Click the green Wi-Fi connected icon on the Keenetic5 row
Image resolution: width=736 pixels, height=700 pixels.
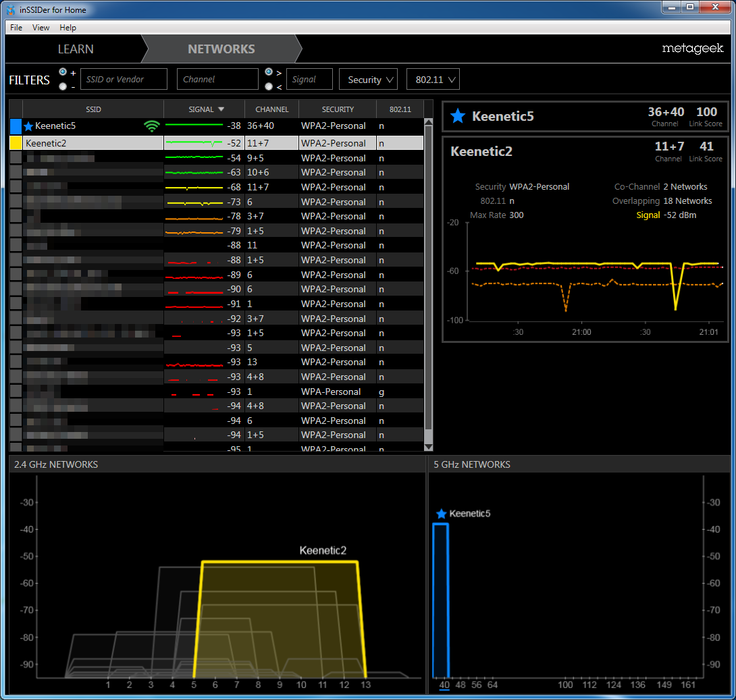[152, 126]
